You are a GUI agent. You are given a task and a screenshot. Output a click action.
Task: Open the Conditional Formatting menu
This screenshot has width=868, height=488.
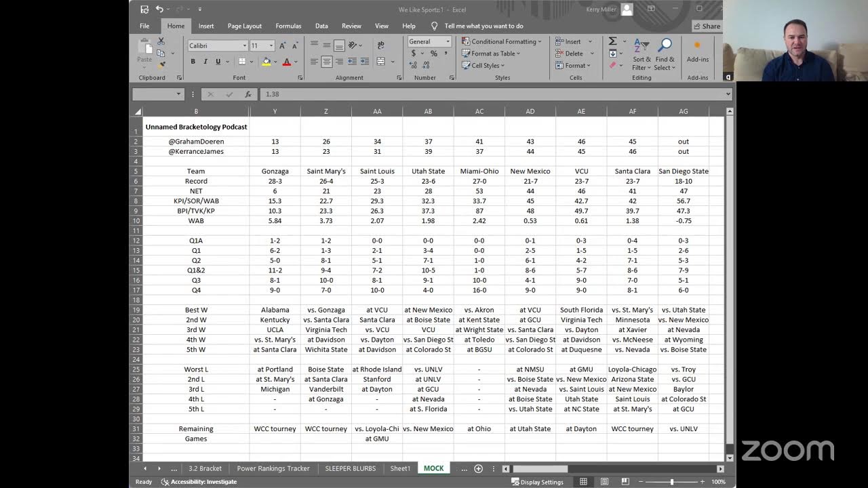pyautogui.click(x=502, y=41)
